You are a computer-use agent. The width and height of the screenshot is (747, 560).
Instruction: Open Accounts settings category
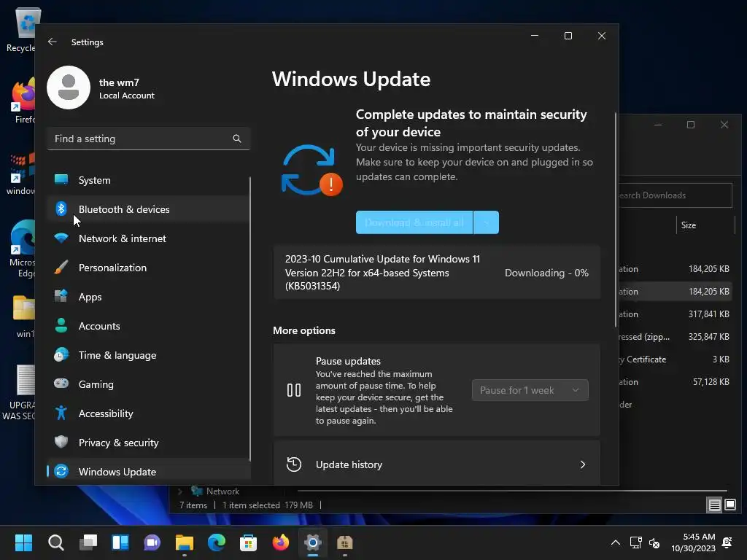(149, 326)
